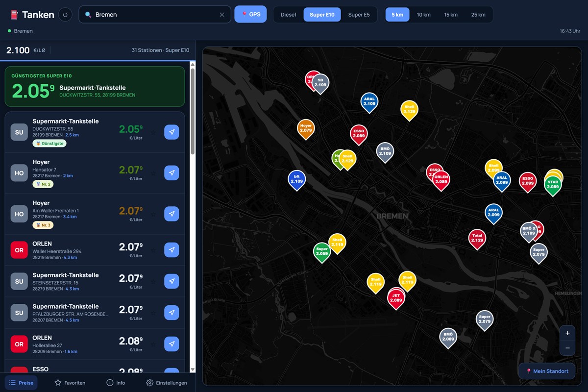
Task: Set search radius to 10 km
Action: point(423,15)
